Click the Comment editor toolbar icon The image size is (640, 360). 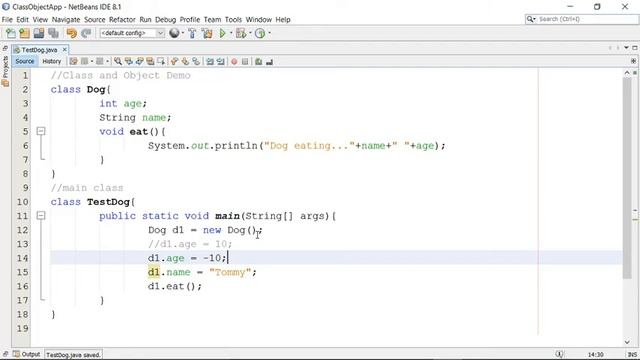pos(258,62)
